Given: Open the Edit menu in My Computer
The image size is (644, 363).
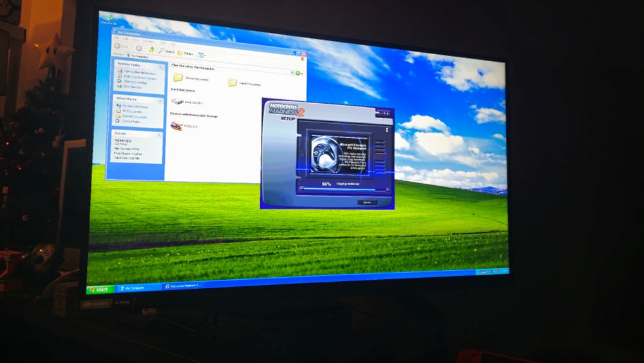Looking at the screenshot, I should 126,39.
